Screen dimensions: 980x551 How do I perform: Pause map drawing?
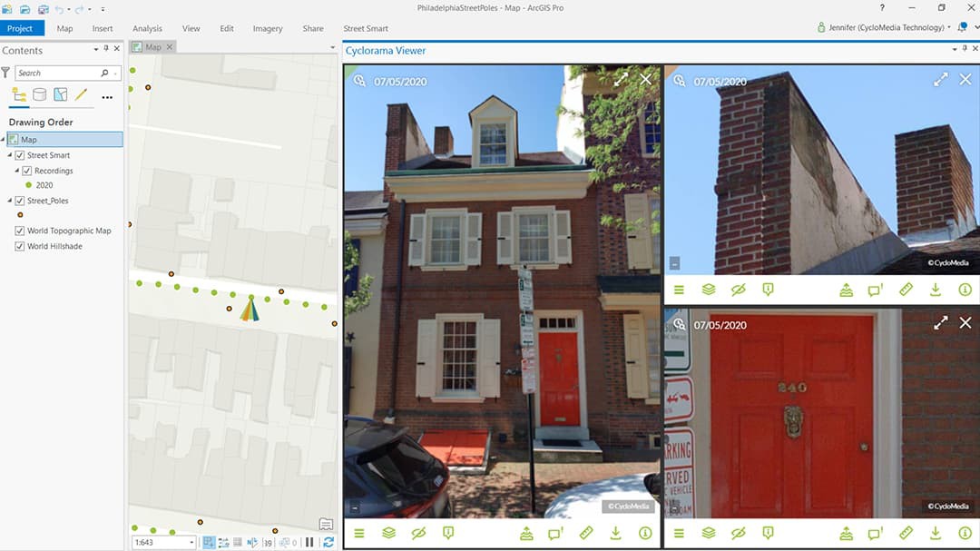pyautogui.click(x=309, y=542)
